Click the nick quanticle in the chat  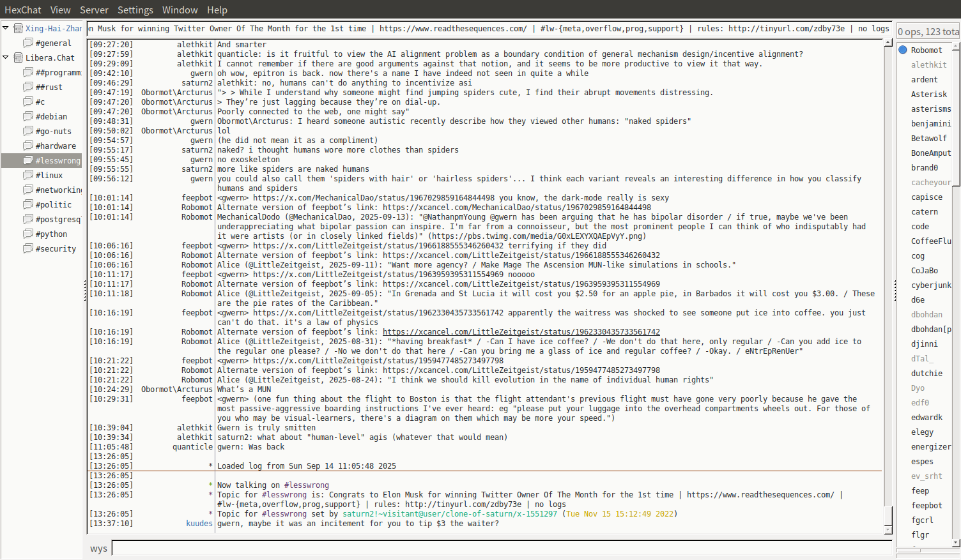[192, 447]
